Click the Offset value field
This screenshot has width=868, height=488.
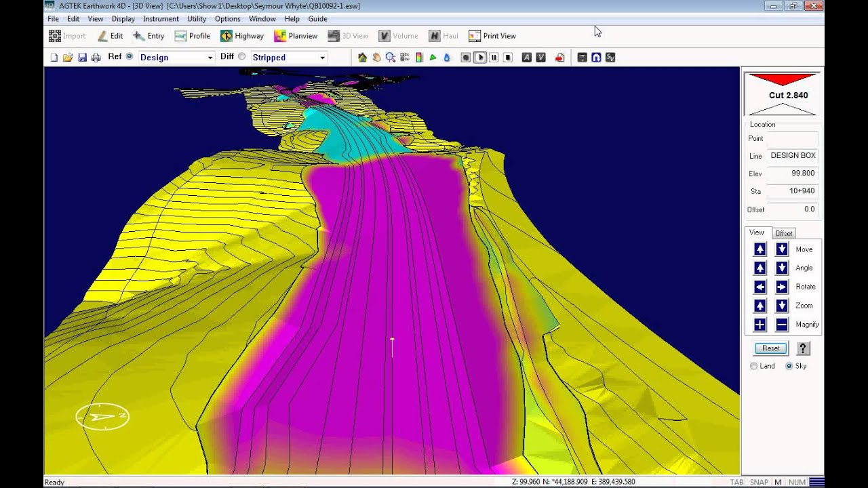tap(792, 209)
